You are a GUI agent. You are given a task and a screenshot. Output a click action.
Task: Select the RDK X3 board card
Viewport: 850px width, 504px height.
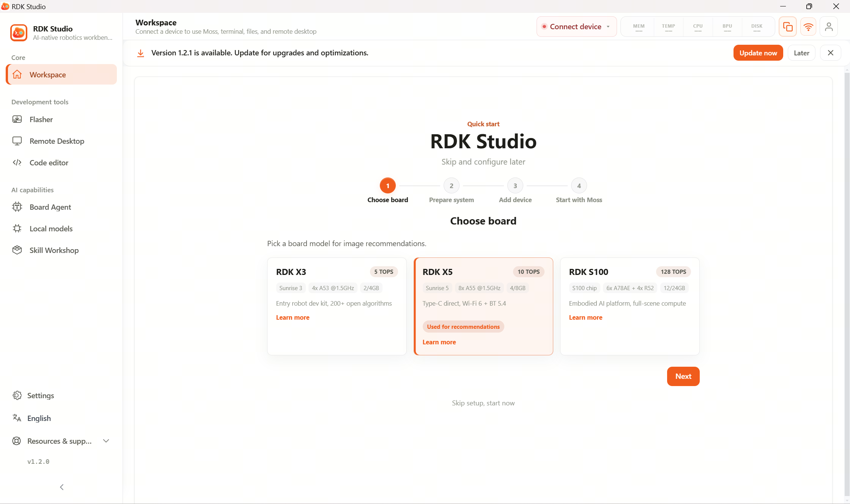click(x=337, y=306)
